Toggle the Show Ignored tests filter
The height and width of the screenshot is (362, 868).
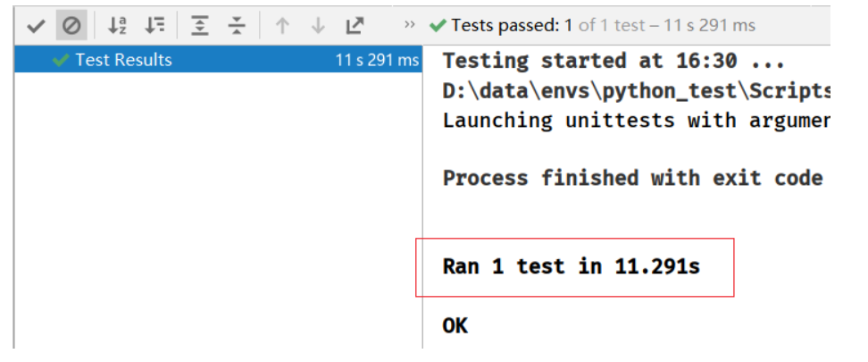71,26
